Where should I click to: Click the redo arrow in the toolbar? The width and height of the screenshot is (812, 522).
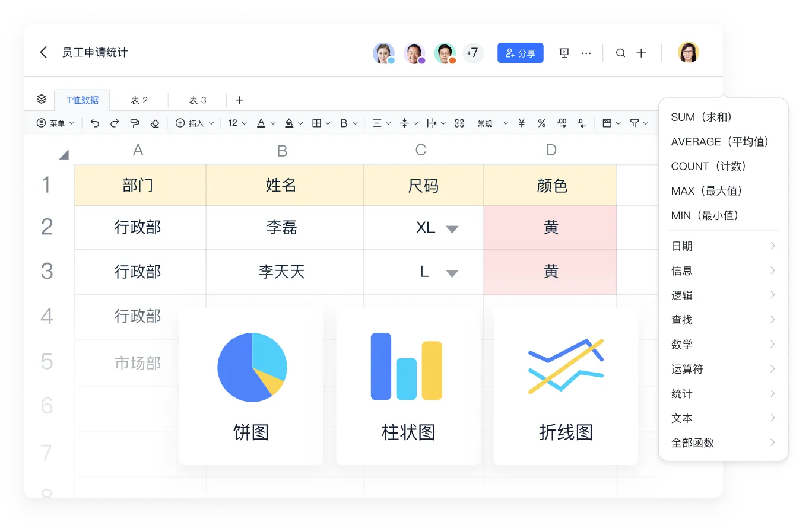pyautogui.click(x=115, y=123)
